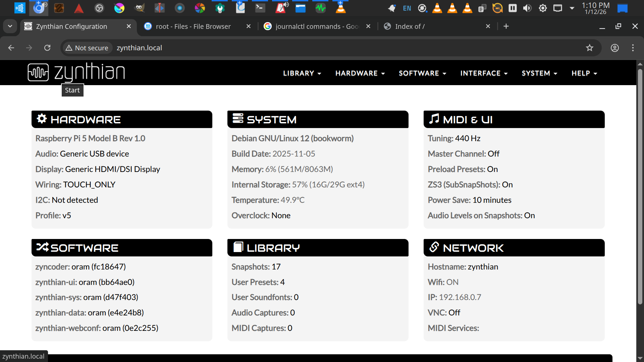The width and height of the screenshot is (644, 362).
Task: Bookmark this page with star icon
Action: 589,48
